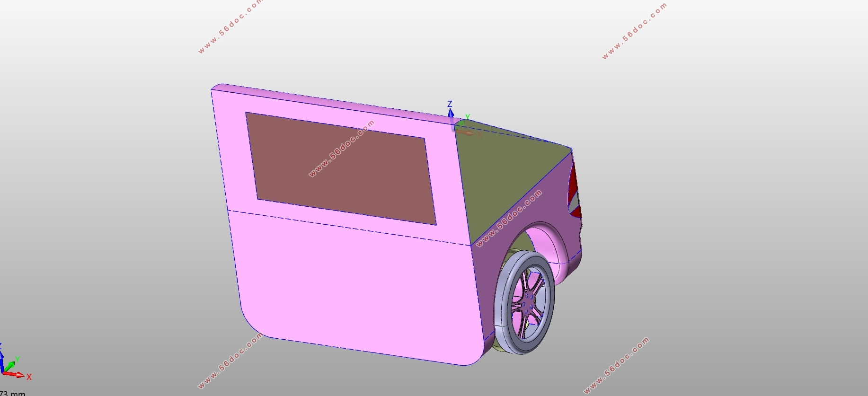Click the '73 mm' scale readout
The width and height of the screenshot is (868, 396).
point(13,393)
